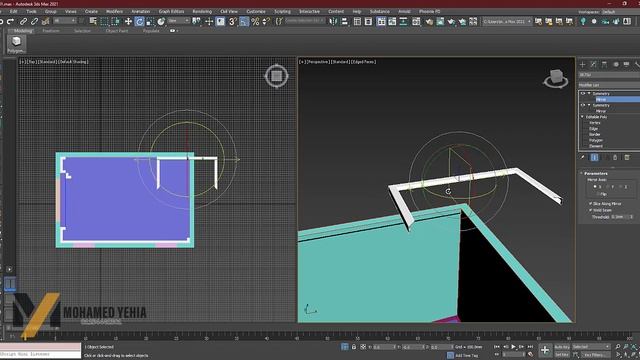The width and height of the screenshot is (640, 360).
Task: Collapse the Editable Poly sub-object tree
Action: pyautogui.click(x=582, y=117)
